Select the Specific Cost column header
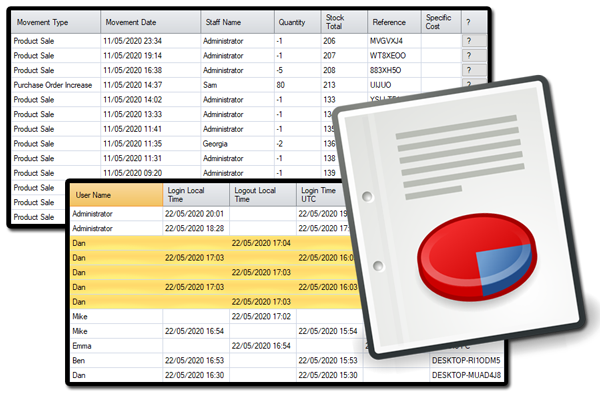 click(x=438, y=21)
